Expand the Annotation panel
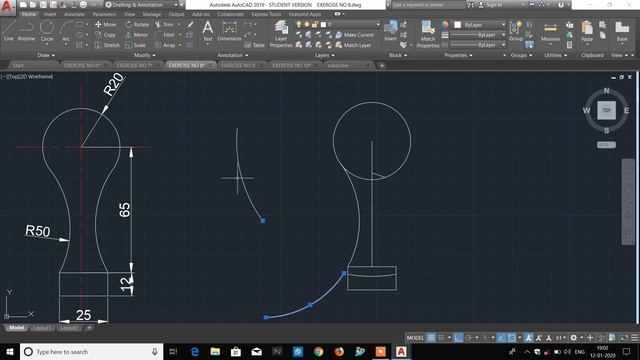640x360 pixels. pyautogui.click(x=232, y=55)
